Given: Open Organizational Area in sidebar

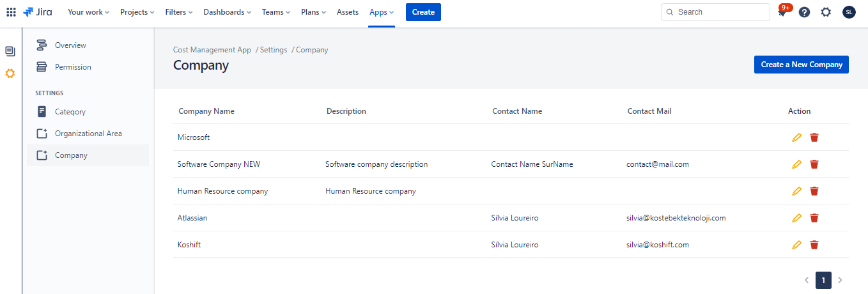Looking at the screenshot, I should pyautogui.click(x=88, y=134).
